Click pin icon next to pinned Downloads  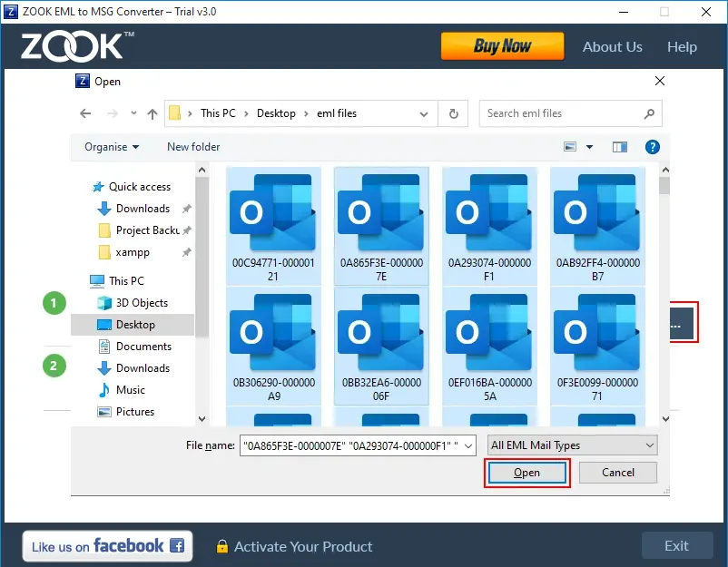point(186,209)
